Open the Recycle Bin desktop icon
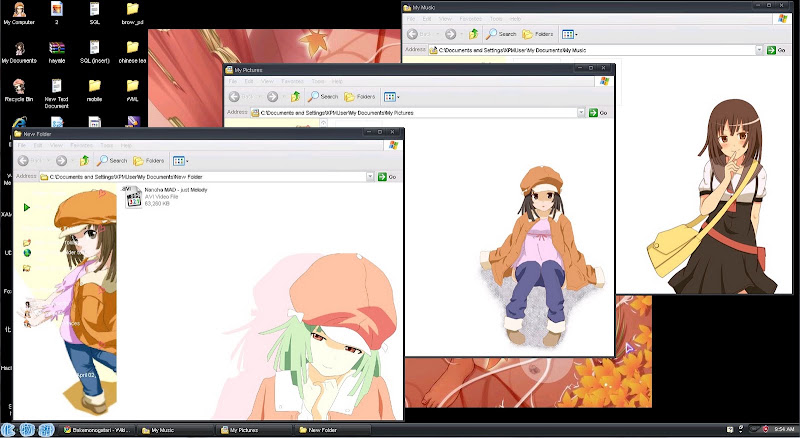800x438 pixels. click(x=19, y=91)
